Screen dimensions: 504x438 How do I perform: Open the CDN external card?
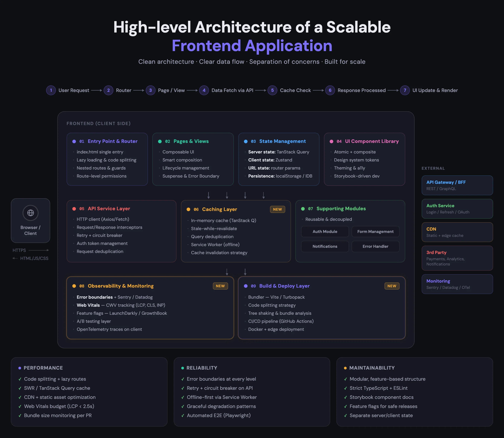click(457, 232)
